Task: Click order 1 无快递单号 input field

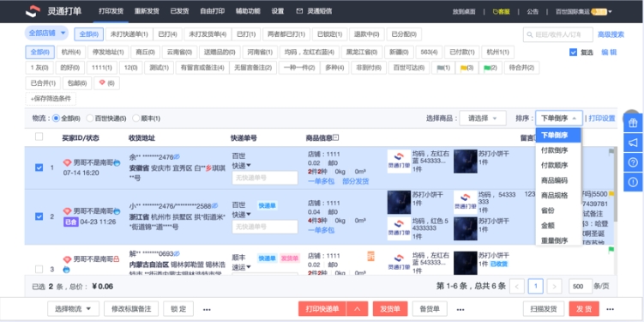Action: tap(265, 178)
